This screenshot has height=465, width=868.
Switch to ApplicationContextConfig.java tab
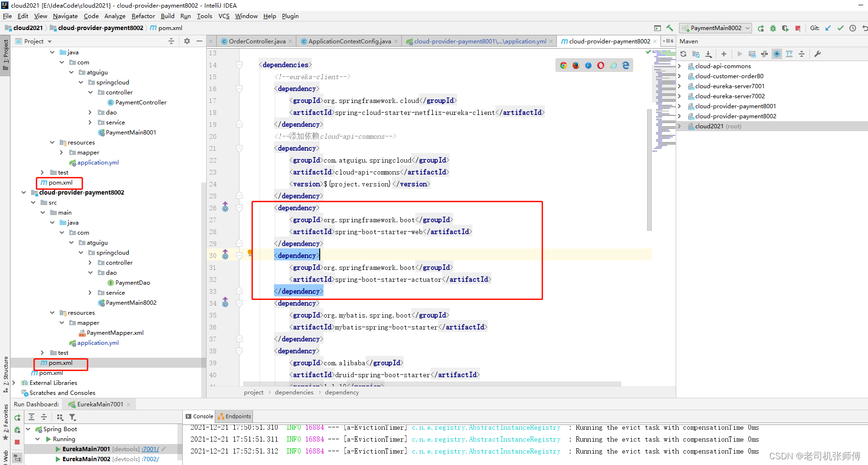(x=349, y=41)
